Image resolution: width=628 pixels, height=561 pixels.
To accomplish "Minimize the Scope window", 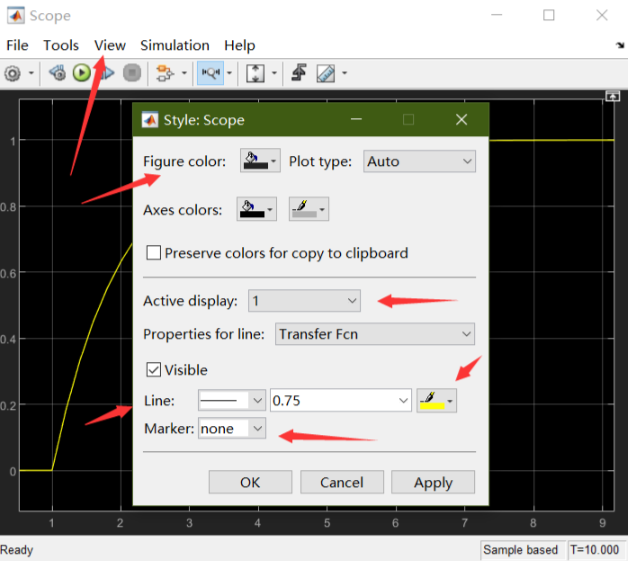I will click(x=497, y=15).
